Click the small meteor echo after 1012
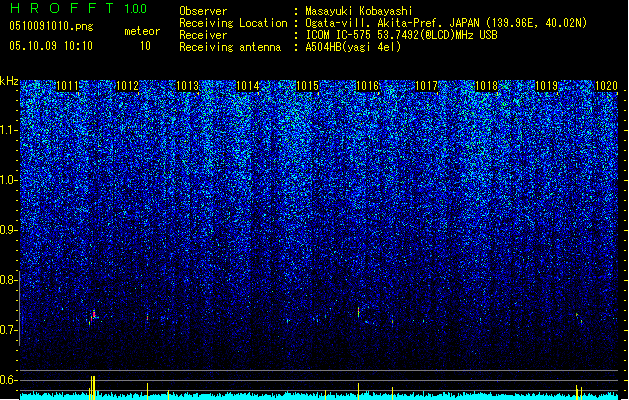The height and width of the screenshot is (400, 629). pyautogui.click(x=147, y=317)
